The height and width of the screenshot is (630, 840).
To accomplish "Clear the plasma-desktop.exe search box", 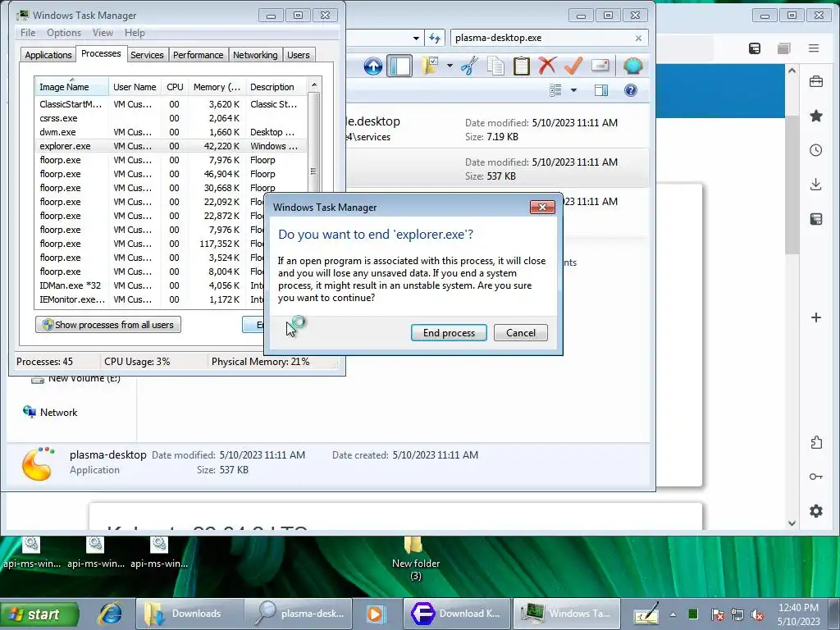I will 638,38.
